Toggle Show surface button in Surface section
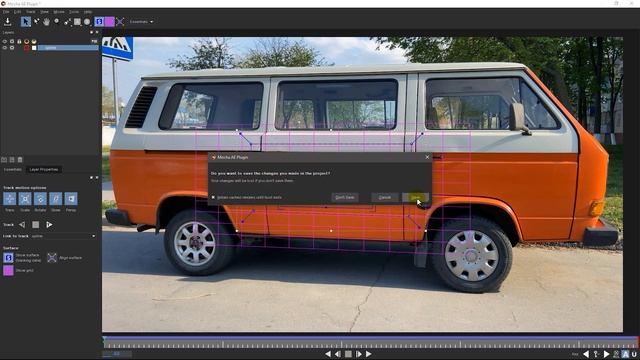Screen dimensions: 640x360 click(x=8, y=258)
